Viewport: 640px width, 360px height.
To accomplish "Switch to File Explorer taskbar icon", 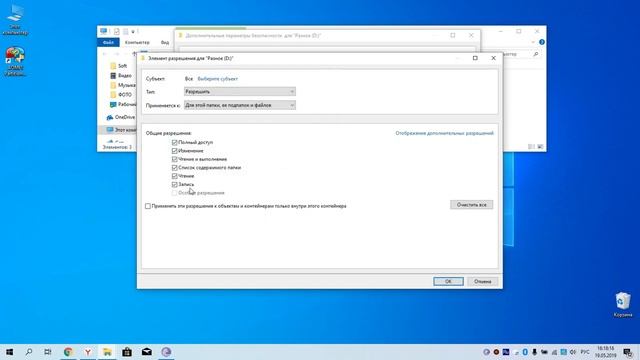I will [107, 352].
